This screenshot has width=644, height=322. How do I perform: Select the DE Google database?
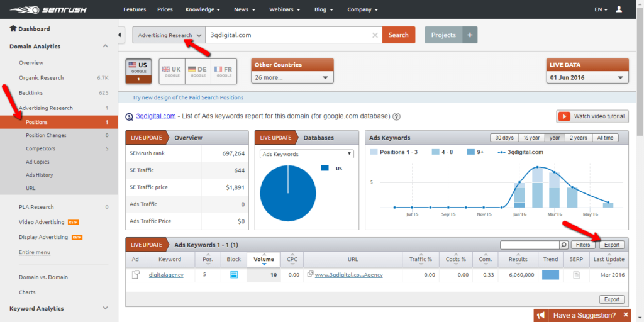tap(198, 71)
